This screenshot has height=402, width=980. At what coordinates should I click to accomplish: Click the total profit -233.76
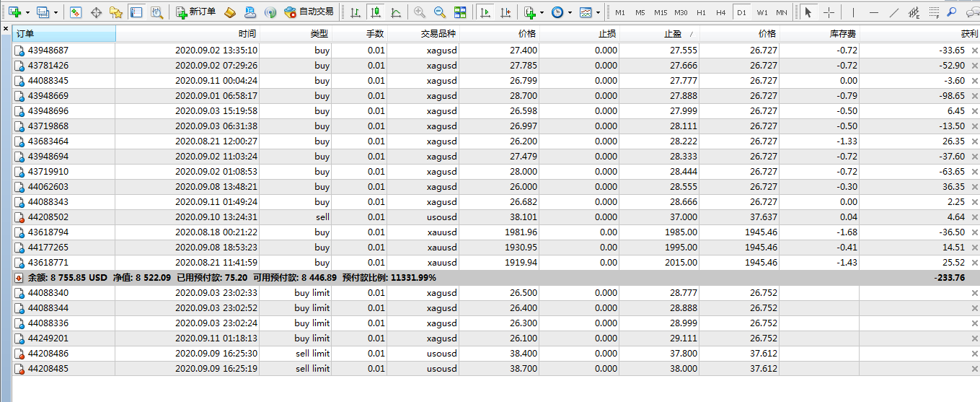pos(949,278)
